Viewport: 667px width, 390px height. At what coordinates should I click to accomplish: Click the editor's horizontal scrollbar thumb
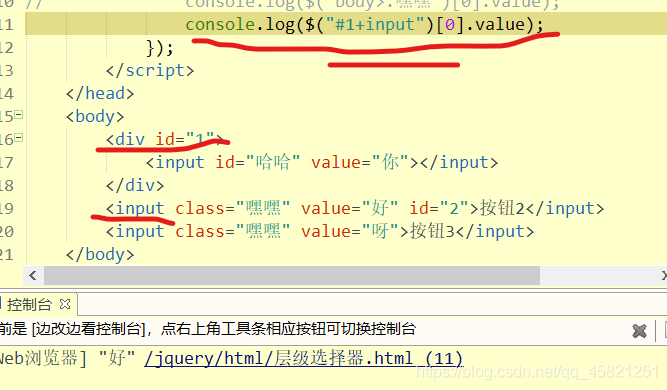[x=292, y=276]
